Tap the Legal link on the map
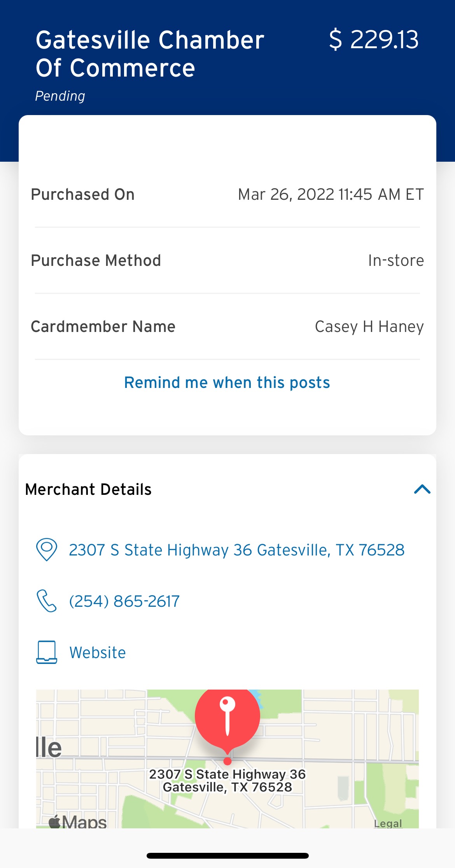The image size is (455, 868). 388,823
